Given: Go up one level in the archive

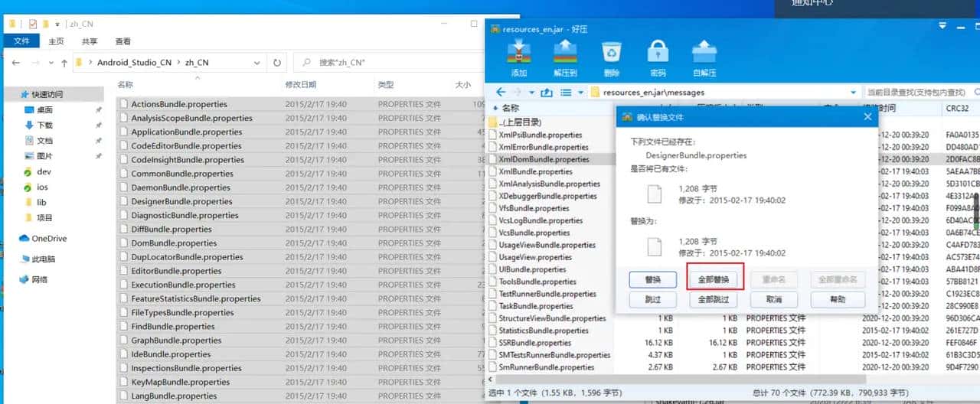Looking at the screenshot, I should coord(547,93).
